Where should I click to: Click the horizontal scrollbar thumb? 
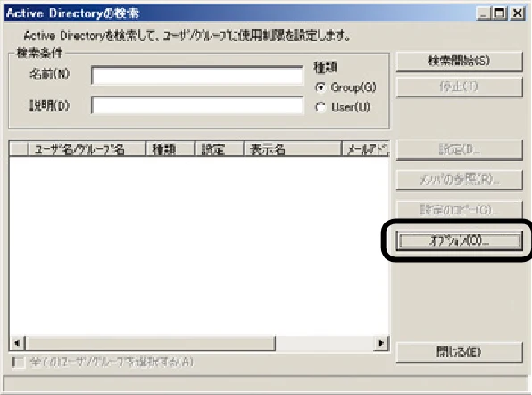click(x=150, y=343)
